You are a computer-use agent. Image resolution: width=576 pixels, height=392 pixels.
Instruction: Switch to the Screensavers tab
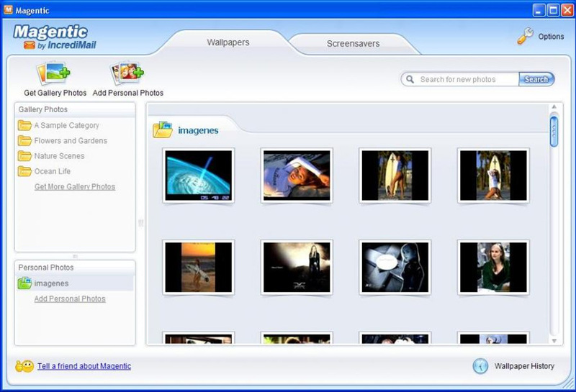click(x=353, y=44)
